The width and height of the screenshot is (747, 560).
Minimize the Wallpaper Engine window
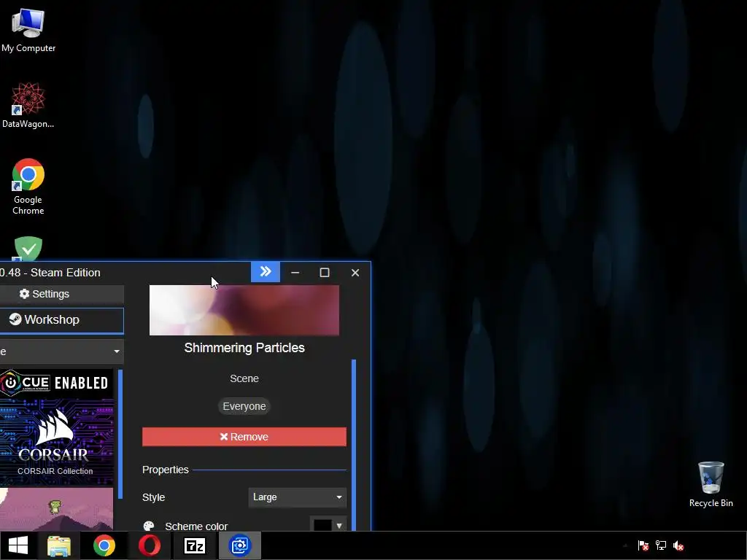tap(295, 273)
